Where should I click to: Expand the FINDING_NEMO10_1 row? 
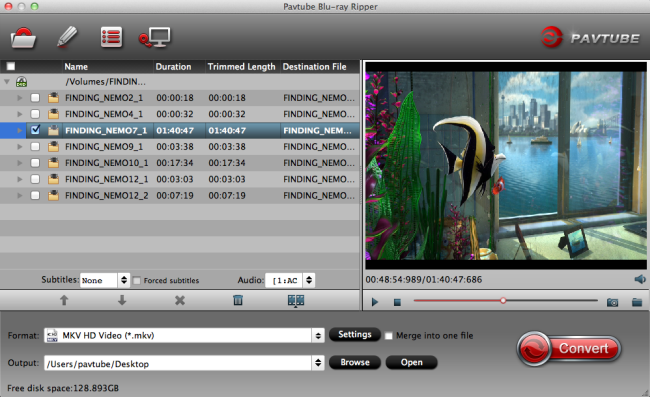click(19, 163)
